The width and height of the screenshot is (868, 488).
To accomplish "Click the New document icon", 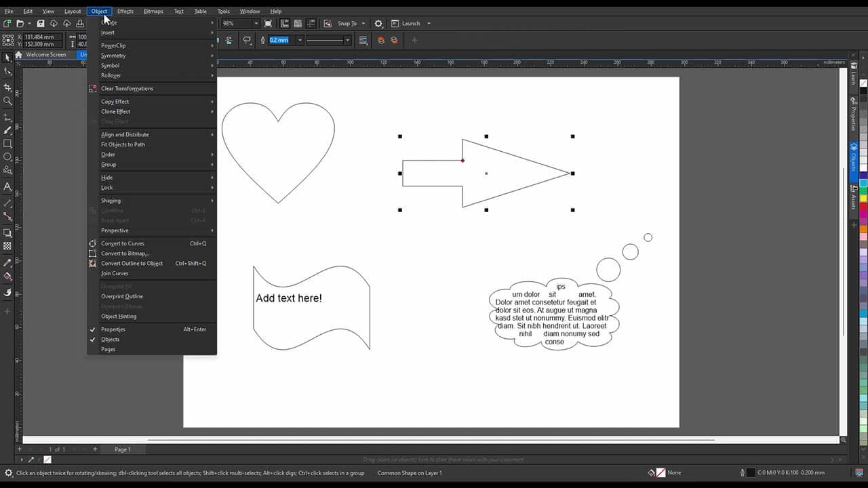I will [7, 24].
